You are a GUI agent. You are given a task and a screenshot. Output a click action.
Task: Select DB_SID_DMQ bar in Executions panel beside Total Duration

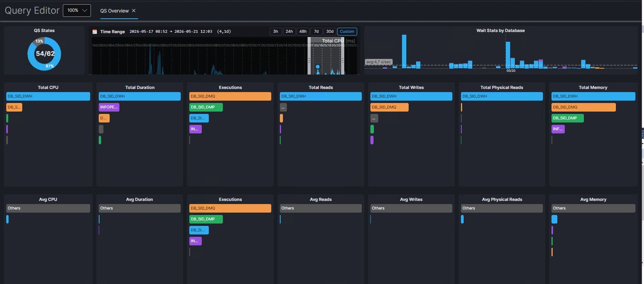click(x=230, y=96)
